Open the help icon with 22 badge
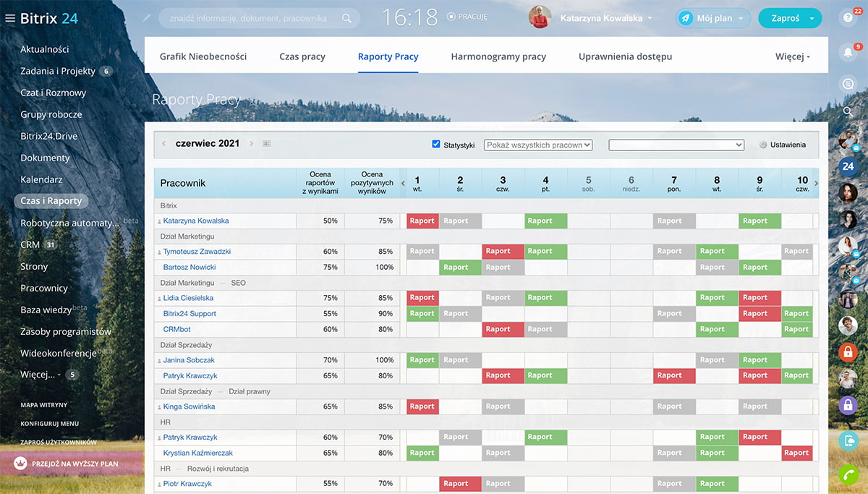This screenshot has width=868, height=494. click(848, 18)
